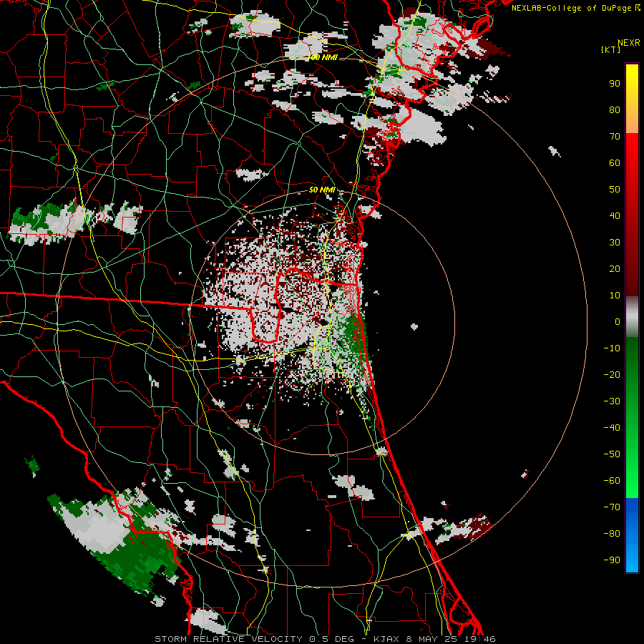Click the positive 10 scale label
This screenshot has height=644, width=644.
point(615,296)
